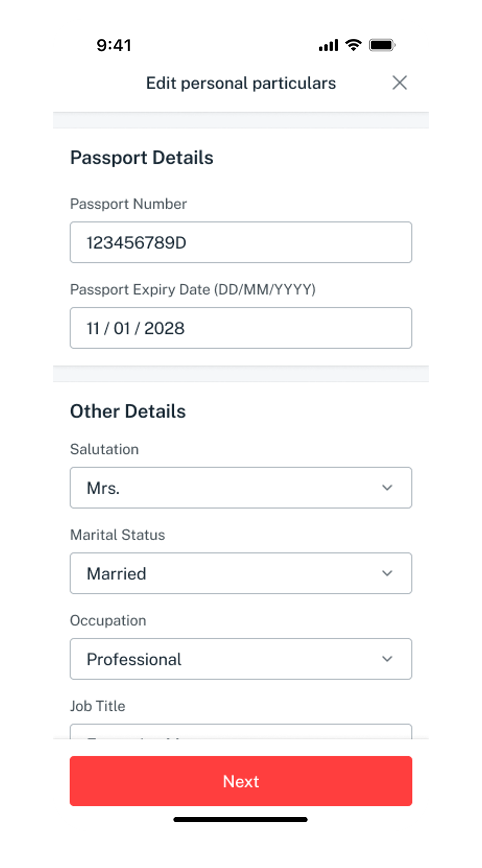
Task: Tap the chevron on the Salutation dropdown
Action: point(387,487)
